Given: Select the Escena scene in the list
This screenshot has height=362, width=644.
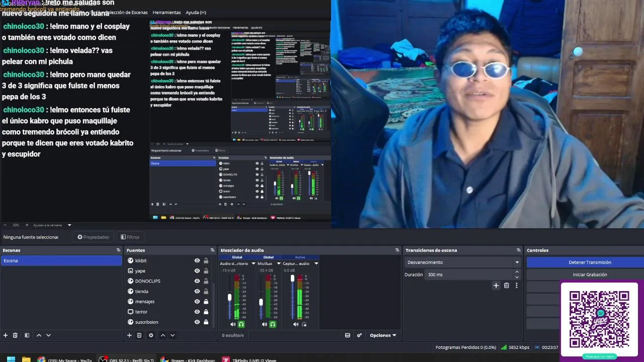Looking at the screenshot, I should [x=61, y=260].
